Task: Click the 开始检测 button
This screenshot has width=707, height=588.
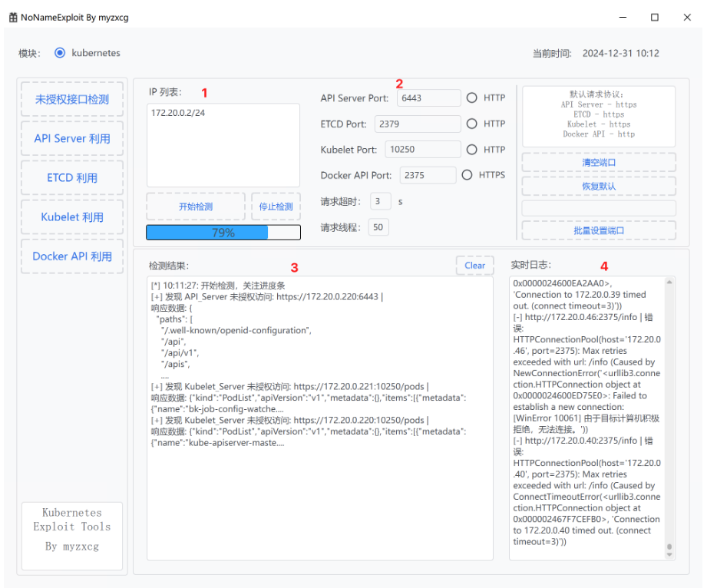Action: [196, 206]
